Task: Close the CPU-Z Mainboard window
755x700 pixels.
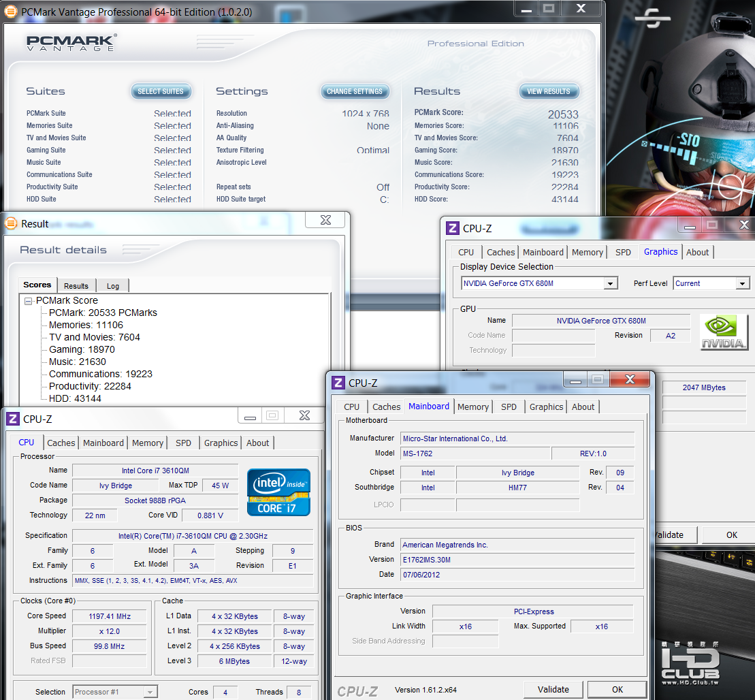Action: 630,380
